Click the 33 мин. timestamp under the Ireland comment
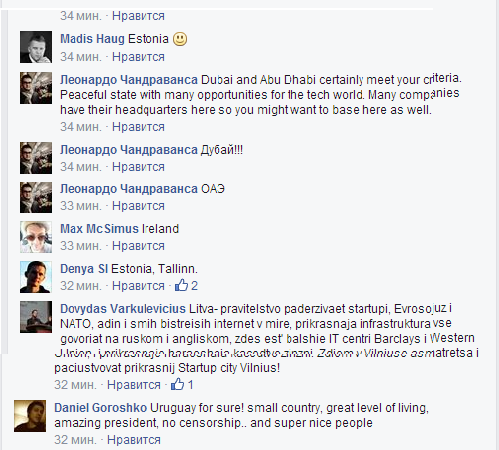 point(81,246)
